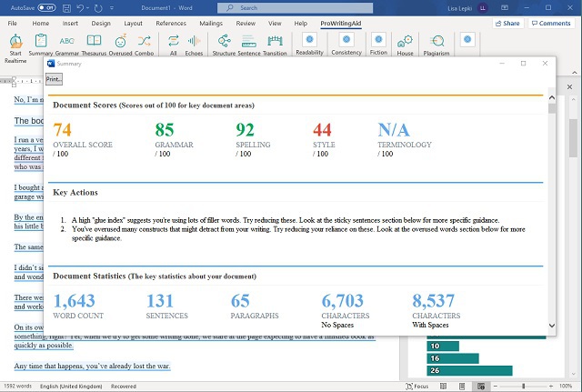This screenshot has height=392, width=582.
Task: Run the Structure report
Action: 224,45
